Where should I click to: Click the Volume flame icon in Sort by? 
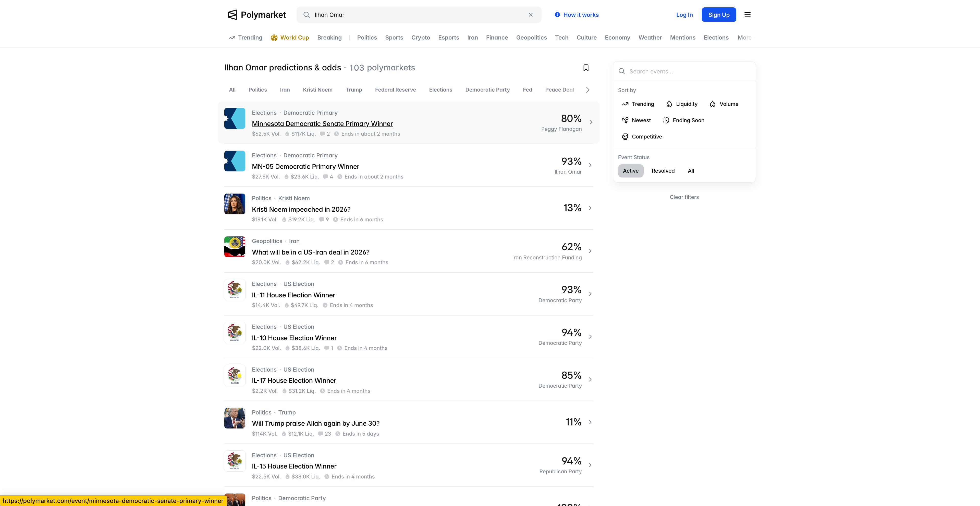click(713, 104)
